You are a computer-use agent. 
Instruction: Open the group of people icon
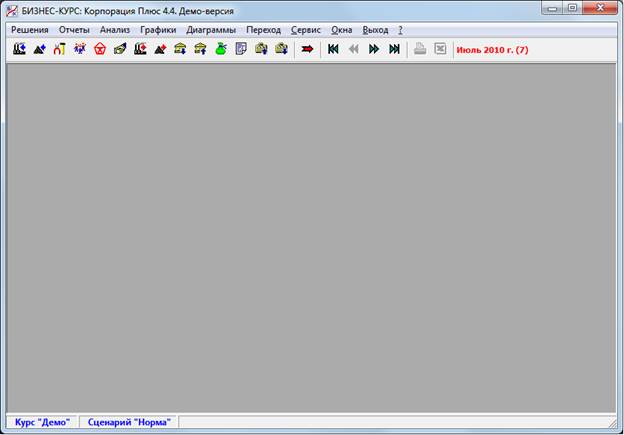click(x=80, y=49)
